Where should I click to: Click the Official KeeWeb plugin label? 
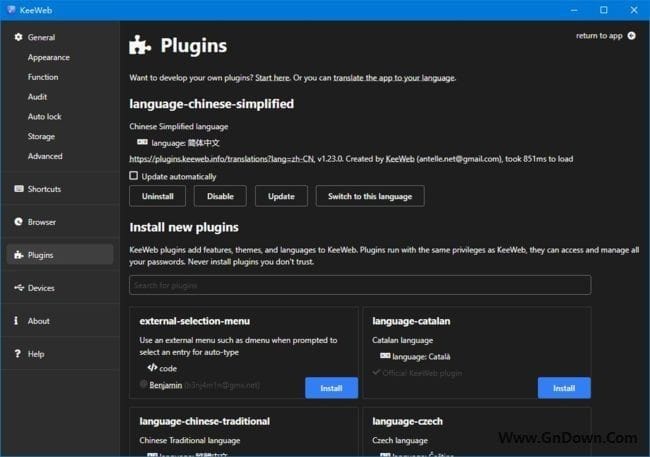tap(422, 373)
